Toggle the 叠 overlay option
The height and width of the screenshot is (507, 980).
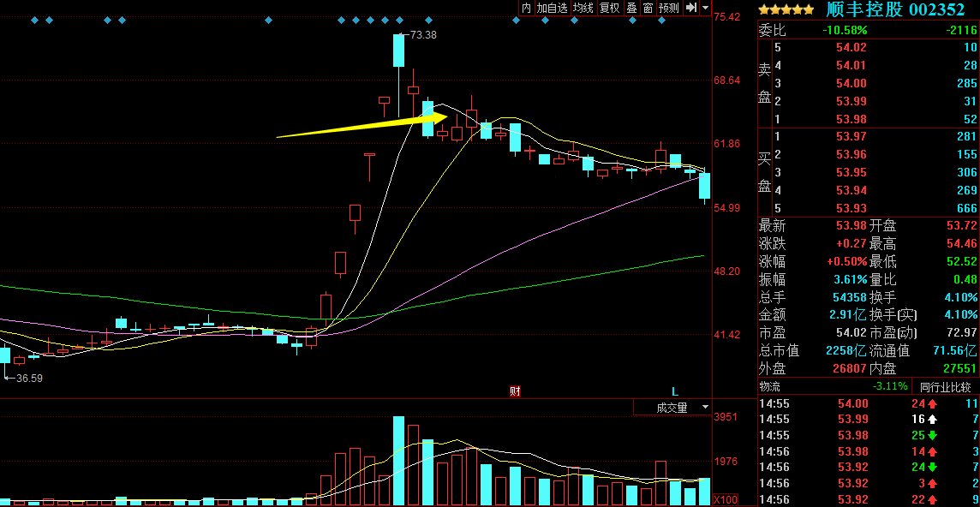point(631,8)
